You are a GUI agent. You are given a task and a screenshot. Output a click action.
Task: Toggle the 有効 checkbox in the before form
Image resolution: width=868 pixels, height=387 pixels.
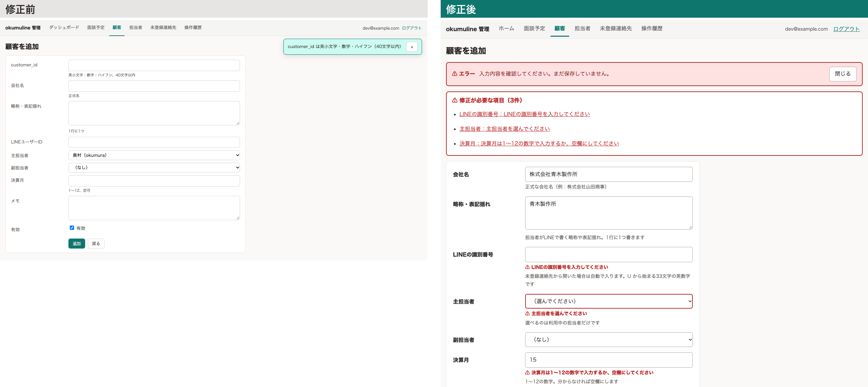(x=72, y=228)
